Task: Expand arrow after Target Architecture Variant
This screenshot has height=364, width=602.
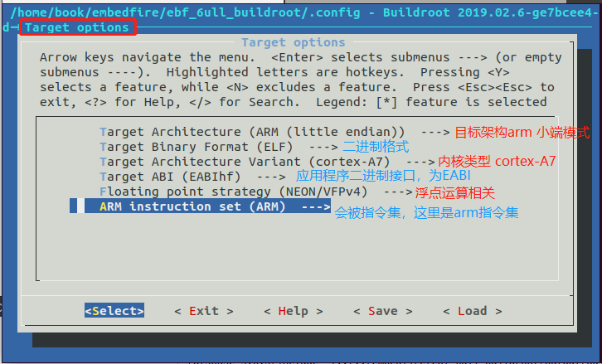Action: point(420,163)
